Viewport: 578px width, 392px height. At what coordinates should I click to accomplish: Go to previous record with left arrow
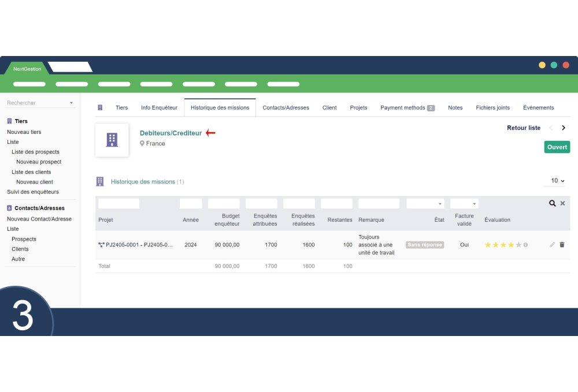[x=551, y=128]
